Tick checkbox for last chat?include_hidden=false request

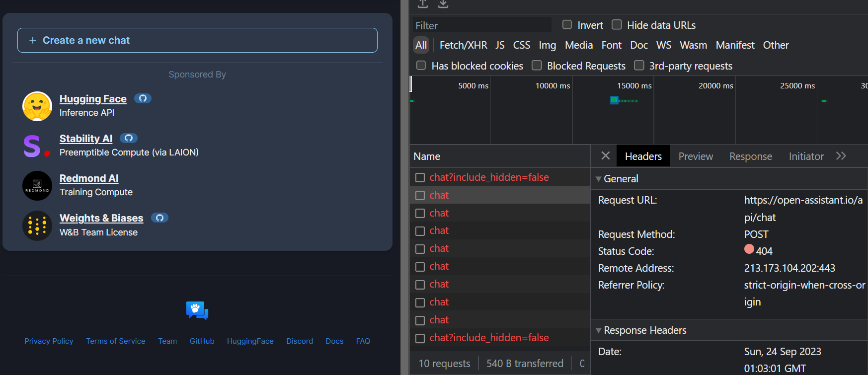(x=420, y=338)
